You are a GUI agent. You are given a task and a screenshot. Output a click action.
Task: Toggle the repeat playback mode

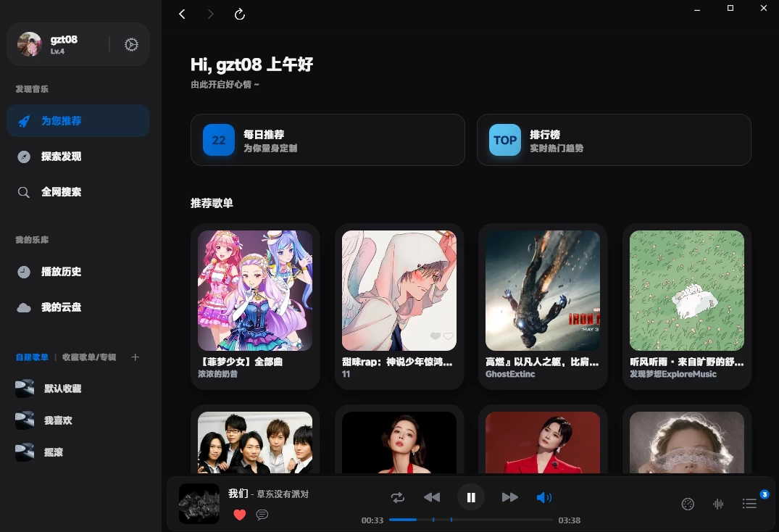point(398,497)
